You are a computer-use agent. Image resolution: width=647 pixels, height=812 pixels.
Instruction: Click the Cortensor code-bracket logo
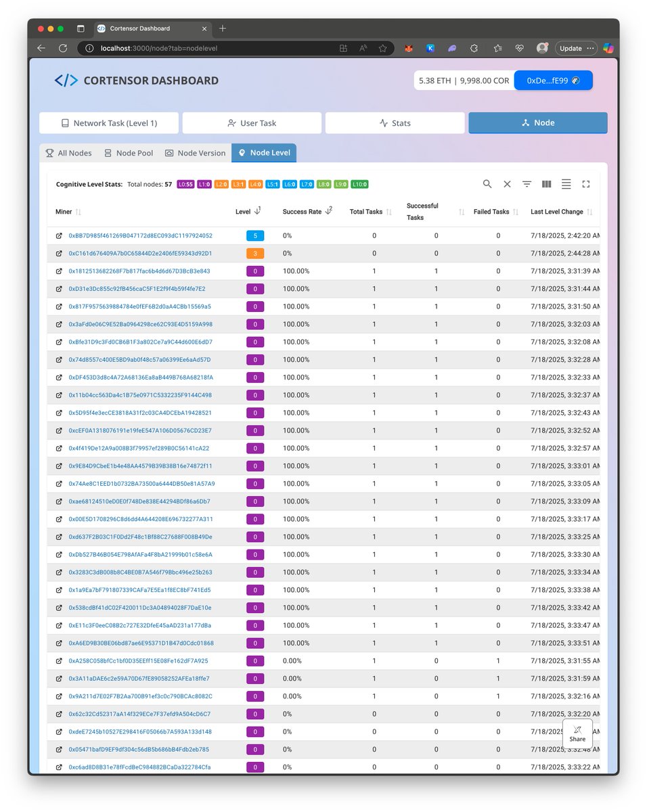click(x=66, y=81)
